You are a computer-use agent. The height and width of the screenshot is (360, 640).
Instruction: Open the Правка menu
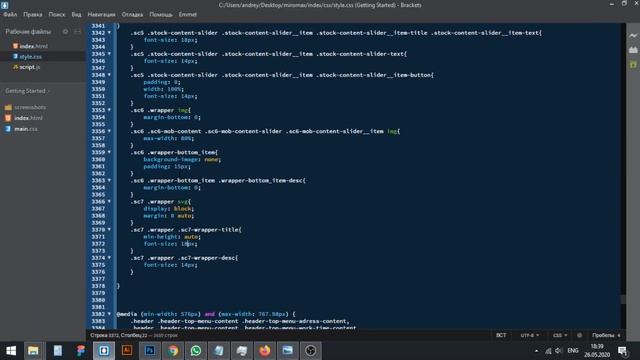pos(33,14)
